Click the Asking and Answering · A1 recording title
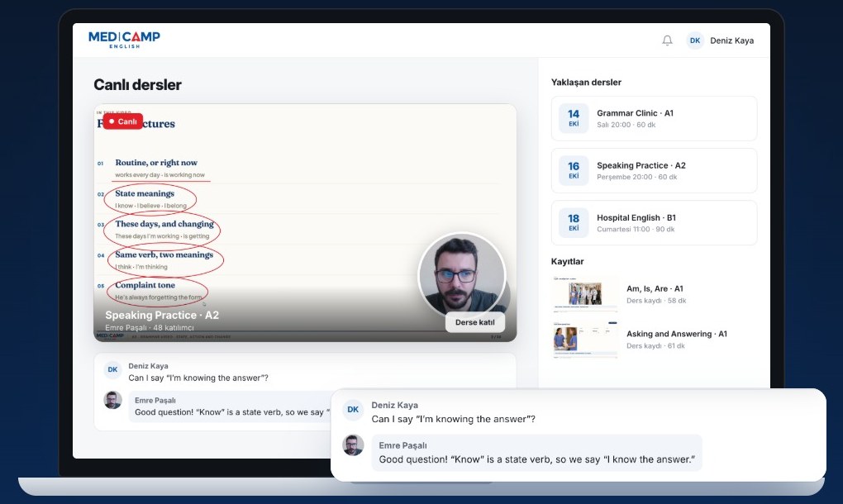Screen dimensions: 843x504 [x=676, y=334]
